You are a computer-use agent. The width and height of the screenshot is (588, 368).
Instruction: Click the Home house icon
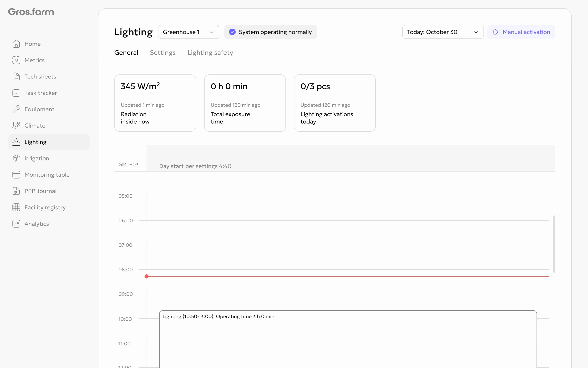point(16,44)
